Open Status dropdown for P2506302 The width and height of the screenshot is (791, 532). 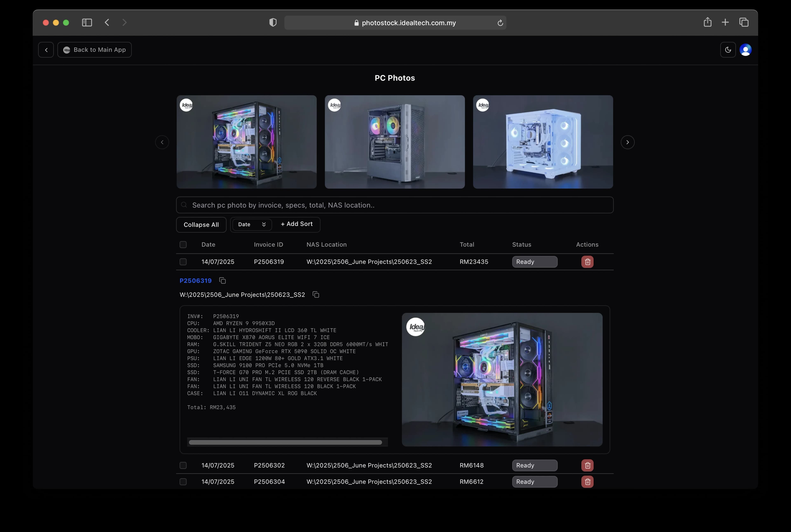click(535, 465)
